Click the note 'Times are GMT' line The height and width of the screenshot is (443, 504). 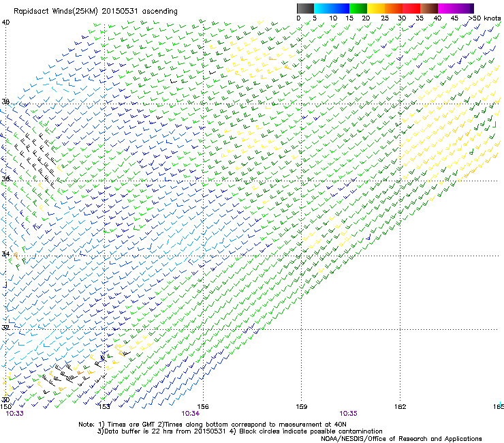212,425
